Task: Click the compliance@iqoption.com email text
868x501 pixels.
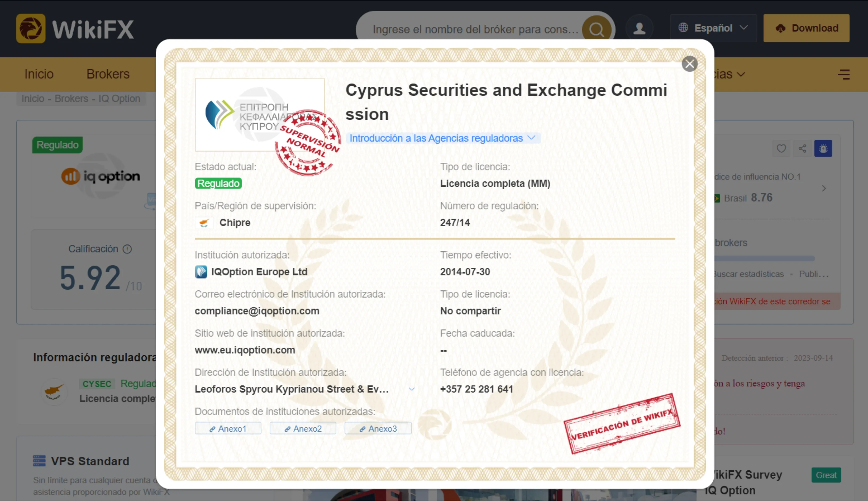Action: pyautogui.click(x=257, y=311)
